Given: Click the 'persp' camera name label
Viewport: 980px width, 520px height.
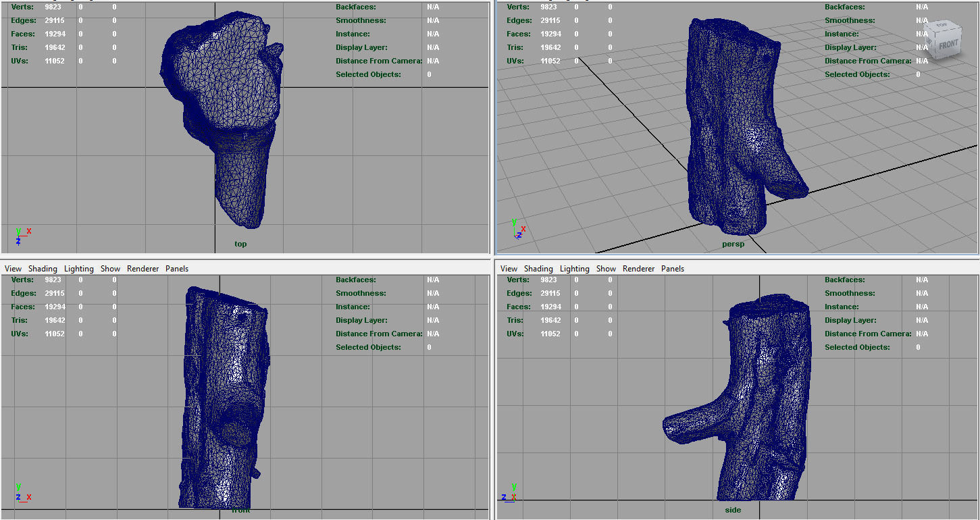Looking at the screenshot, I should (x=733, y=244).
